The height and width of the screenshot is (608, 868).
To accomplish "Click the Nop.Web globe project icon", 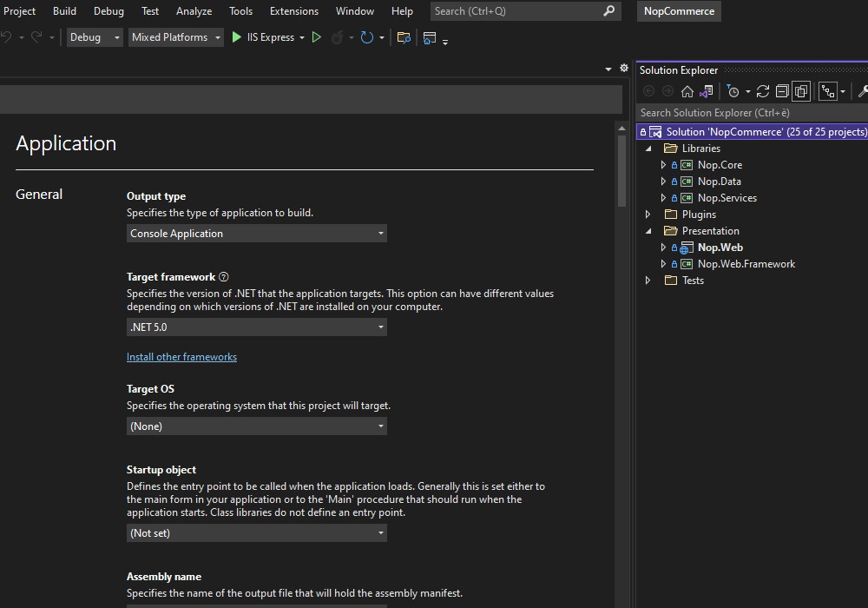I will pos(687,248).
